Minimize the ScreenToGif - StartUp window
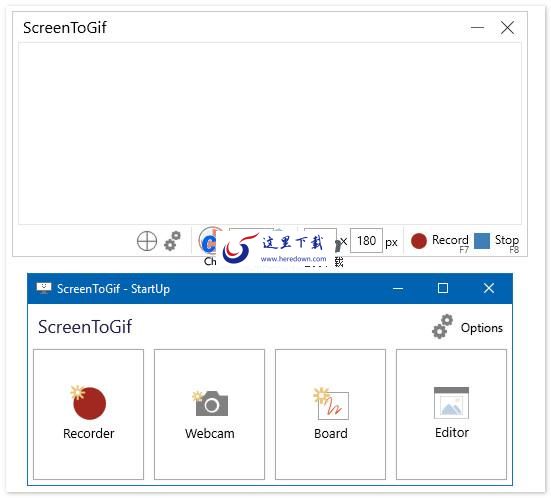Viewport: 551px width, 498px height. 398,289
